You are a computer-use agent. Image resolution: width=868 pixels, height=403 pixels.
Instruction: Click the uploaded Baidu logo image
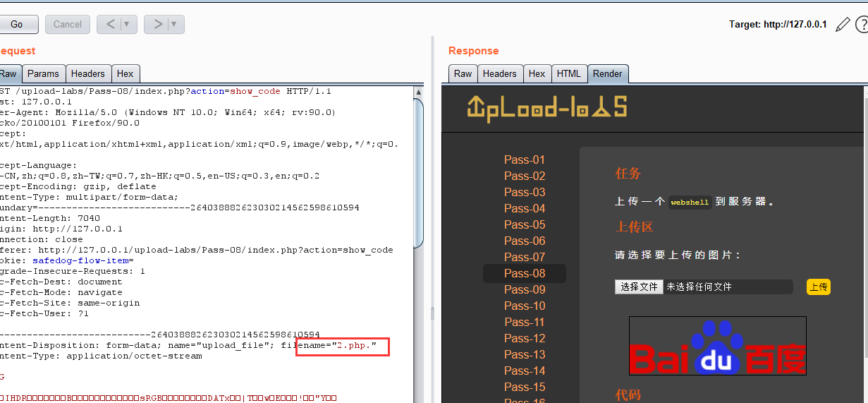tap(718, 346)
